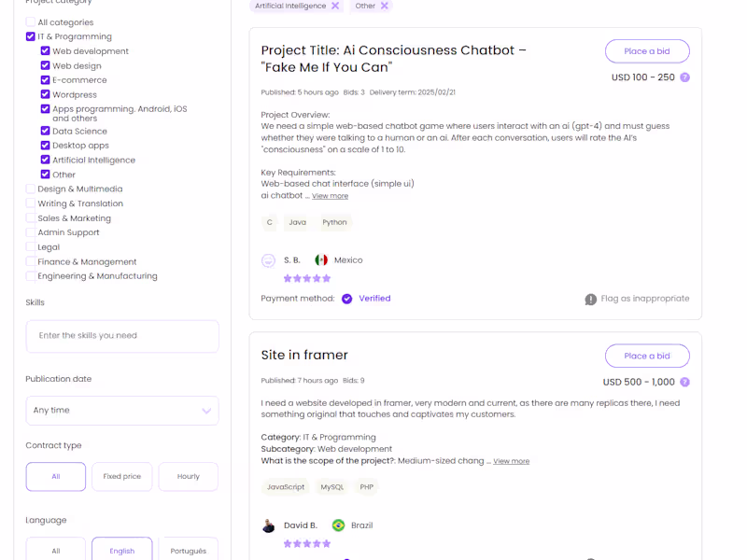
Task: Click the Flag as inappropriate icon
Action: click(590, 300)
